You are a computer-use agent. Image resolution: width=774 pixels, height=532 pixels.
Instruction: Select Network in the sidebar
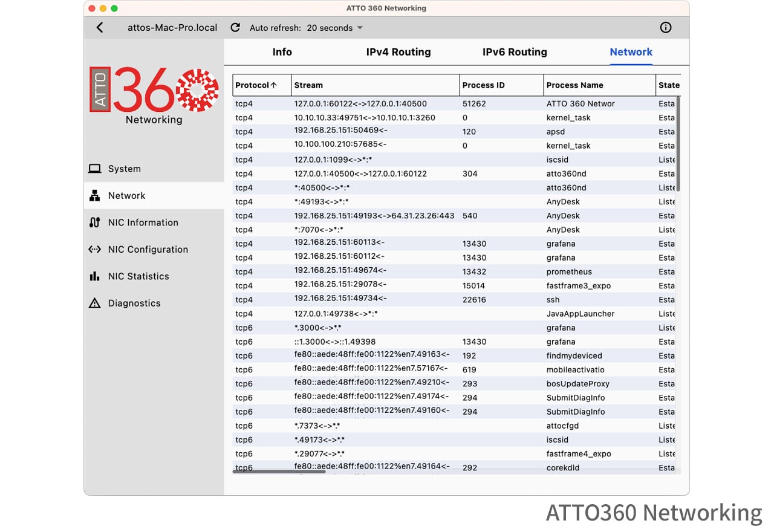(x=154, y=196)
